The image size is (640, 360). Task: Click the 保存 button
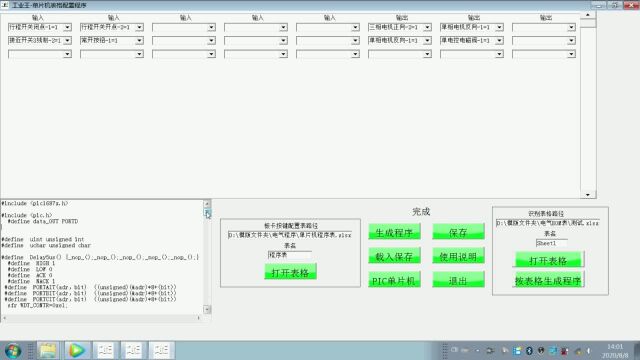click(x=458, y=232)
